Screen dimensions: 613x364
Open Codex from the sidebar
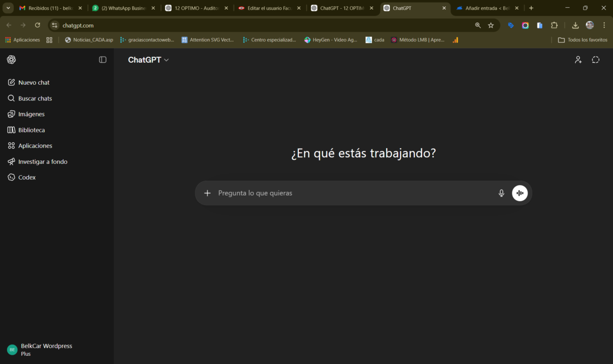coord(26,177)
